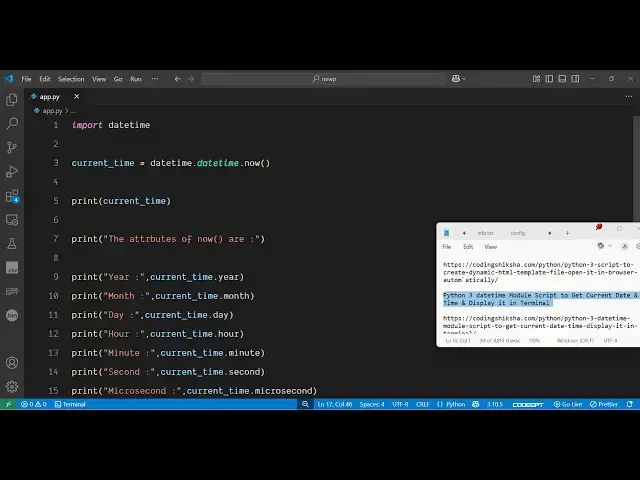Select the app.py editor tab

click(x=49, y=97)
